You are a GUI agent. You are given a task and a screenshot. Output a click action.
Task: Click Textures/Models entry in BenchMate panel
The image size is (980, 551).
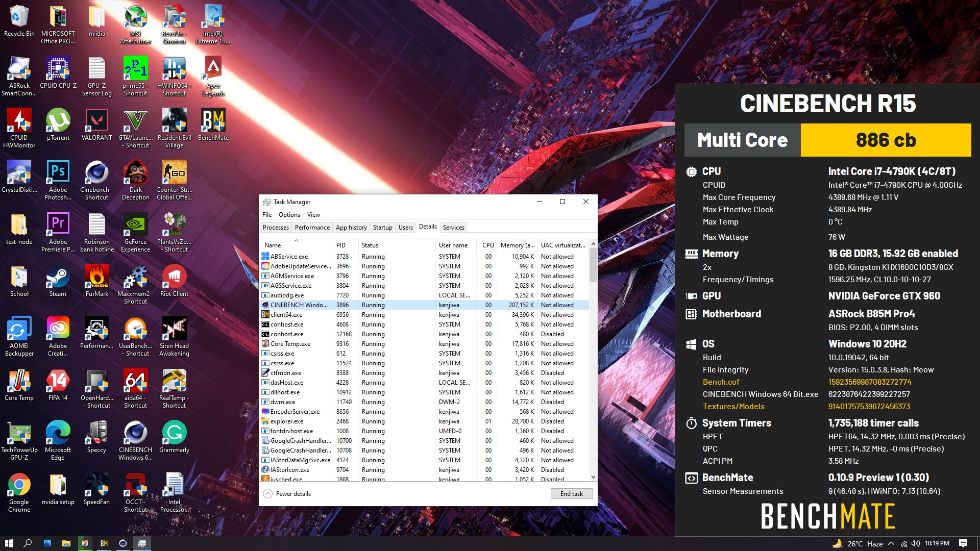pyautogui.click(x=733, y=407)
